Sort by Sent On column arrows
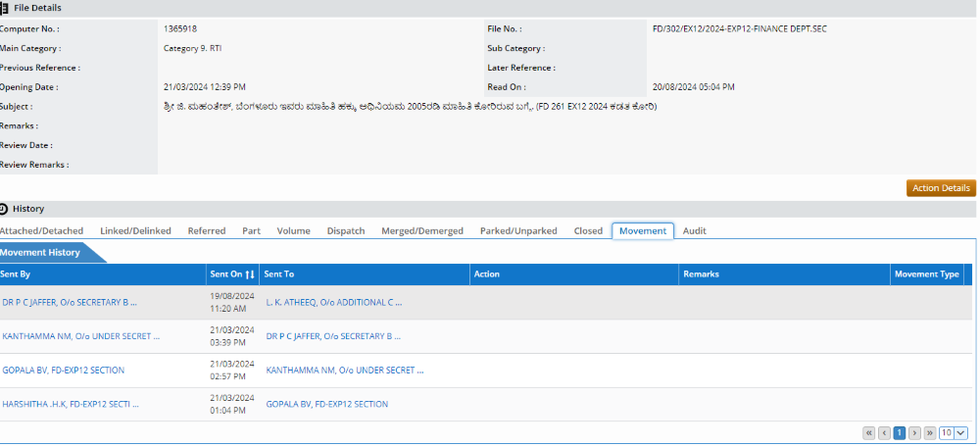The width and height of the screenshot is (980, 446). tap(250, 274)
